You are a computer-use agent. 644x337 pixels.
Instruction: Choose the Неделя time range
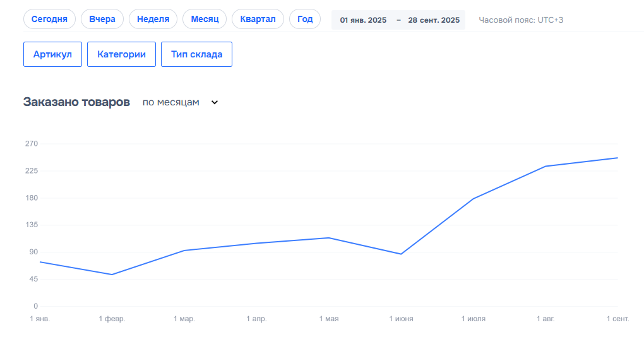(x=153, y=20)
